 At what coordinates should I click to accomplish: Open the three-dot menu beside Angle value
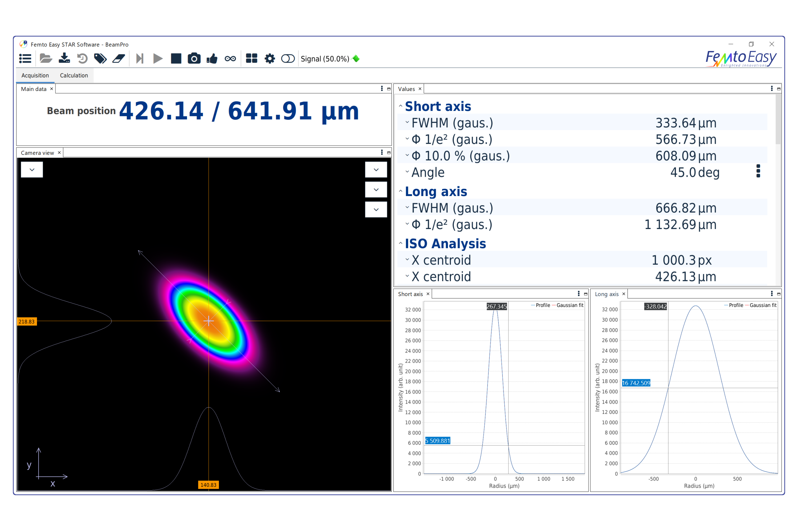click(x=758, y=171)
